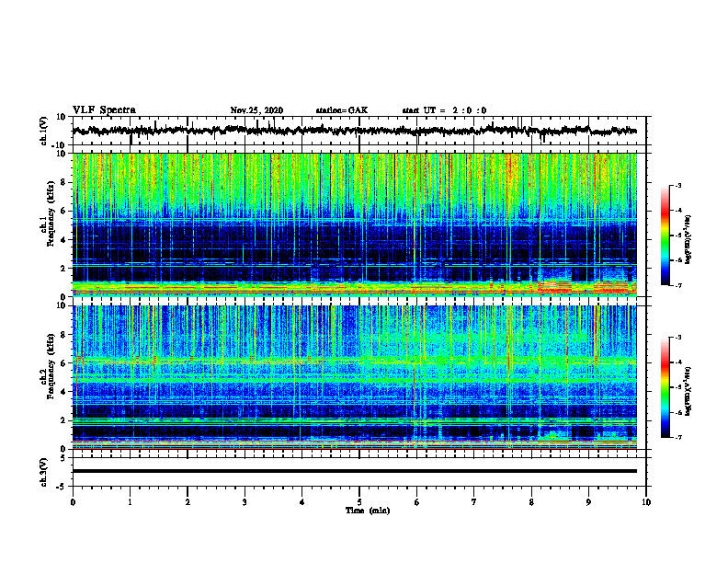The height and width of the screenshot is (563, 728).
Task: Click the "ch.3(V)" axis label
Action: point(44,472)
